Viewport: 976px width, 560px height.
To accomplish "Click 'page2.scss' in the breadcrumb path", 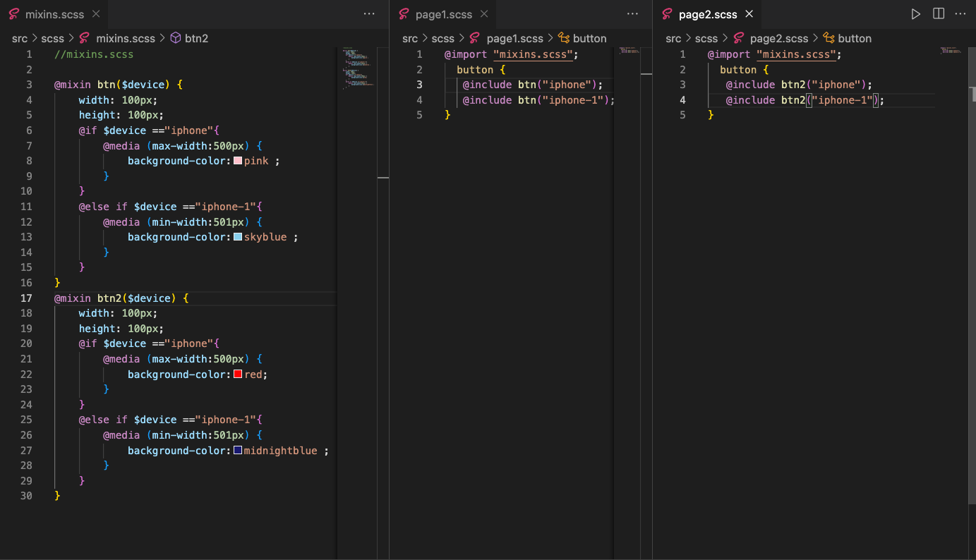I will pos(779,39).
